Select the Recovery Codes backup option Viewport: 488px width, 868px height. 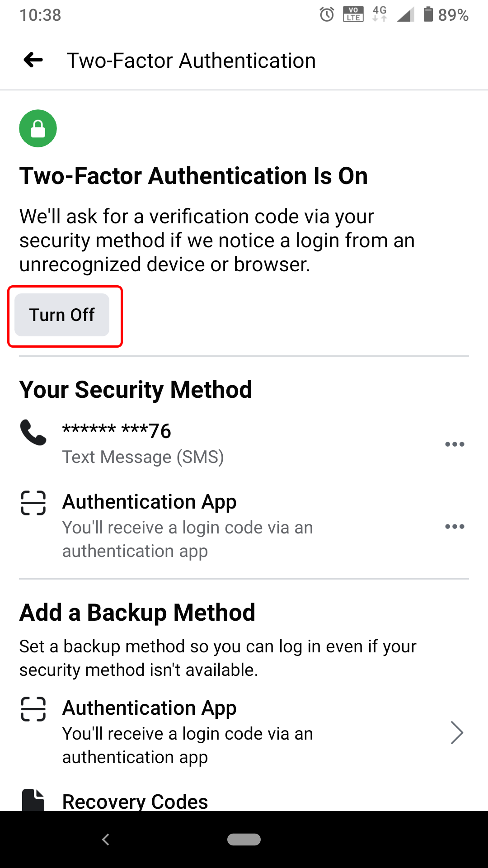[135, 800]
